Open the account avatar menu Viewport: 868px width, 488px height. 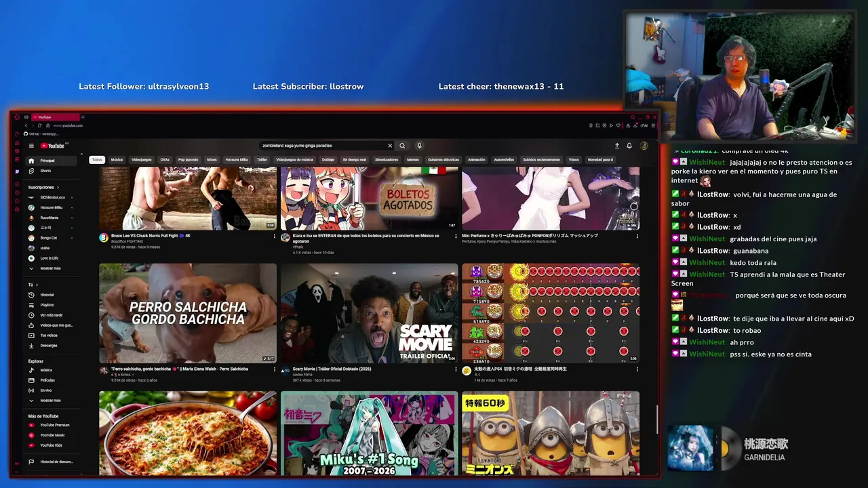[644, 146]
